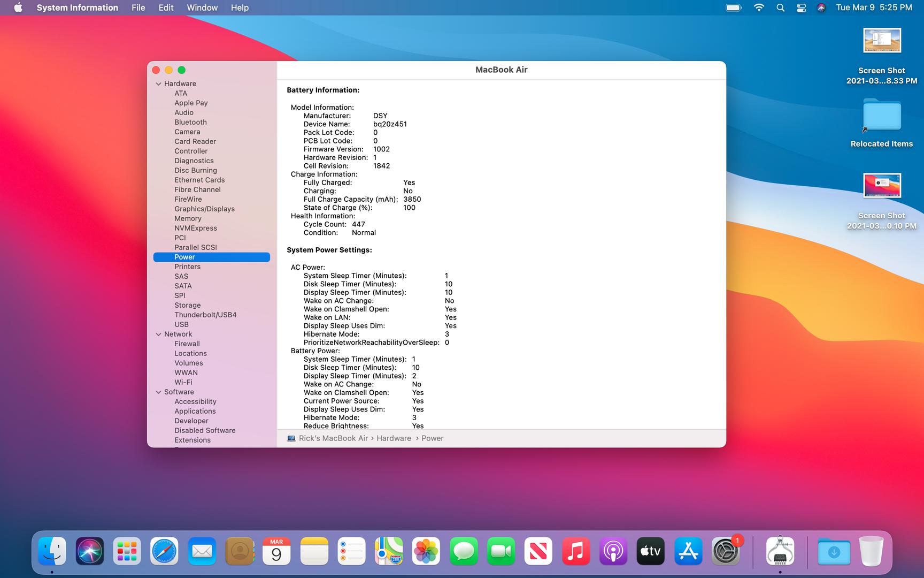This screenshot has height=578, width=924.
Task: Open Messages app in Dock
Action: [464, 551]
